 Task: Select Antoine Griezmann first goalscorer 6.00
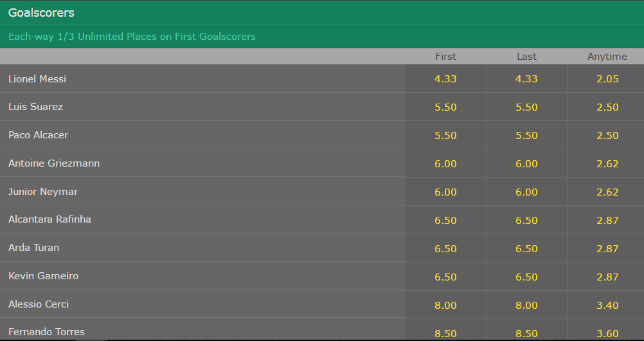(445, 163)
